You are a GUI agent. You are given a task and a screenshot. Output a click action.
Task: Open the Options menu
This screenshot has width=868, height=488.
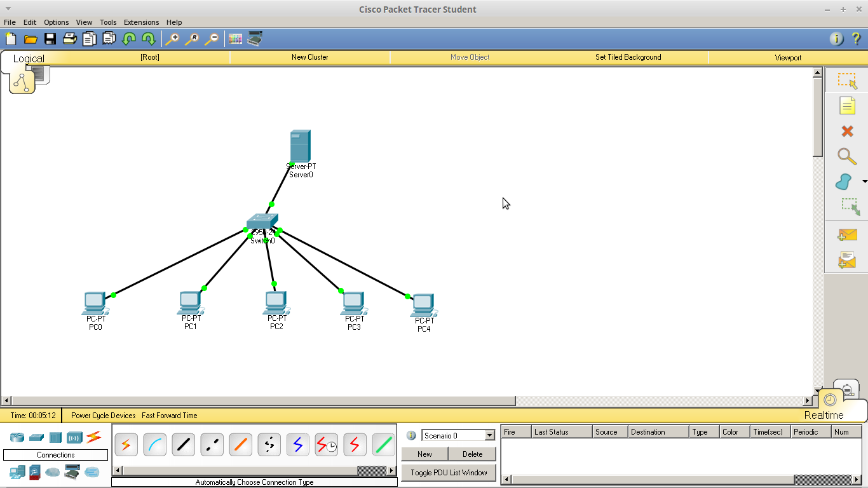(x=57, y=22)
